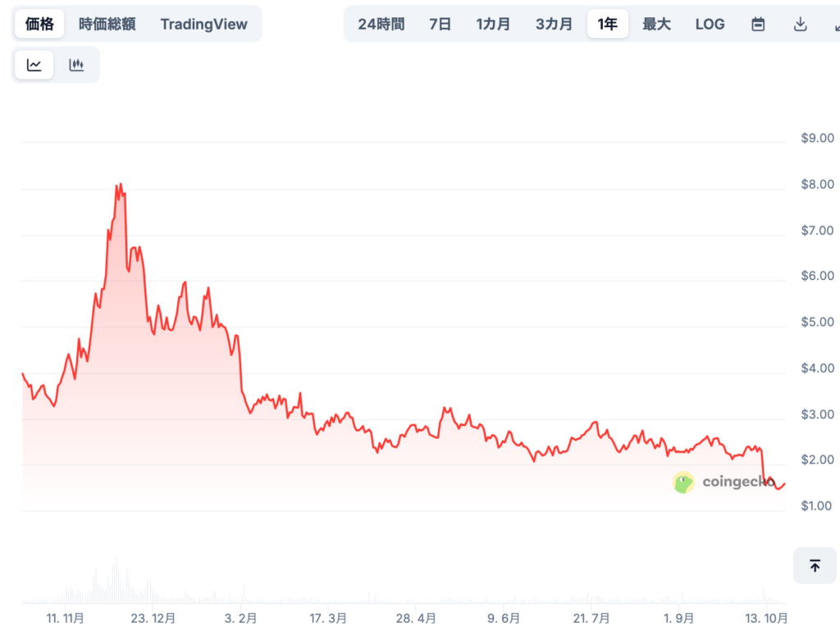Open the TradingView tab
The image size is (840, 636).
point(203,24)
